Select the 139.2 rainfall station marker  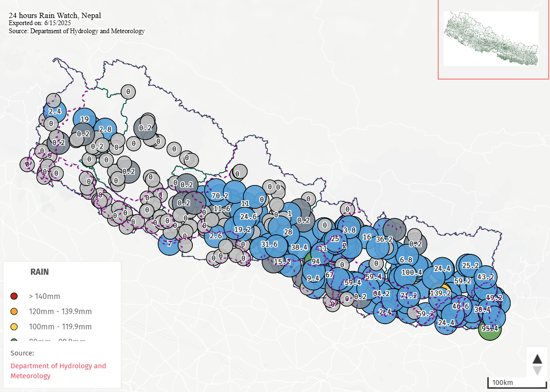[x=440, y=293]
